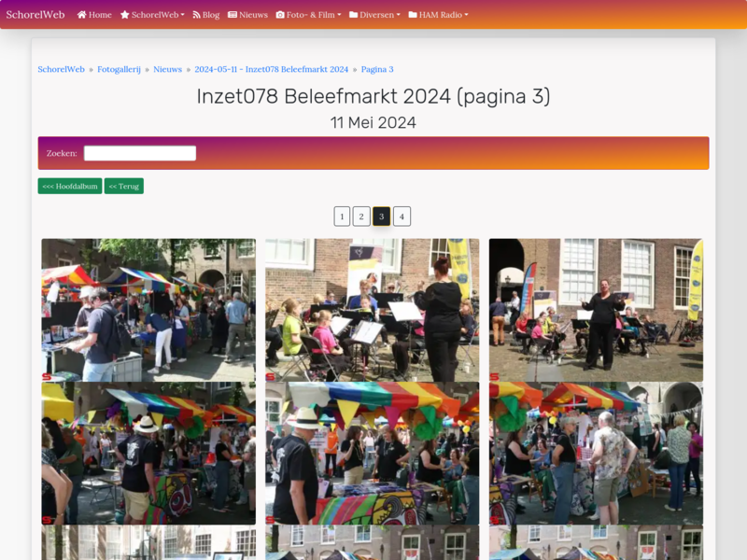Go to gallery page 1
The width and height of the screenshot is (747, 560).
click(x=342, y=217)
